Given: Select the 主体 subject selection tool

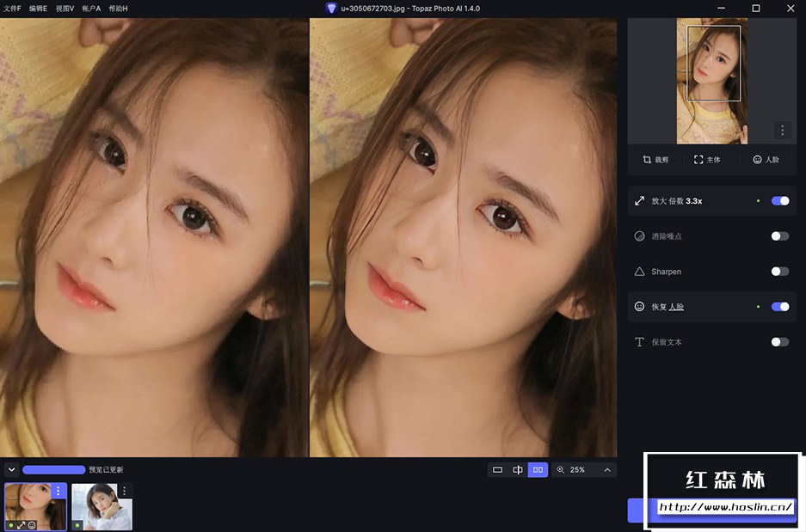Looking at the screenshot, I should [707, 160].
